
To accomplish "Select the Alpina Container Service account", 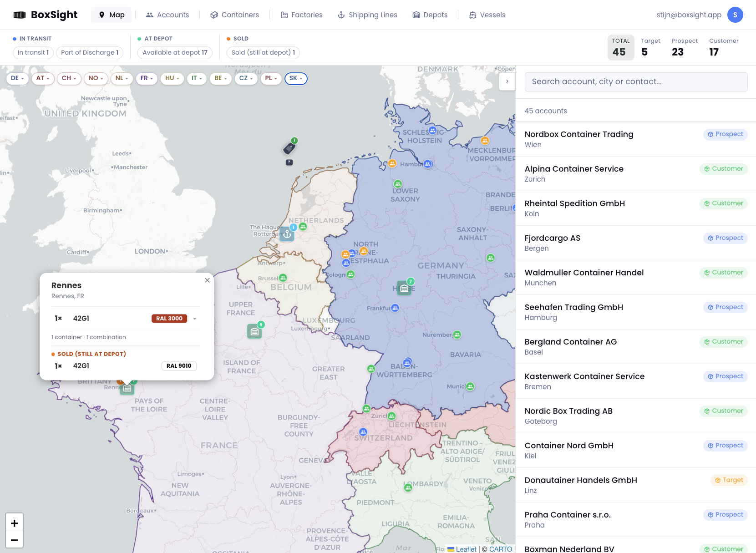I will point(635,174).
